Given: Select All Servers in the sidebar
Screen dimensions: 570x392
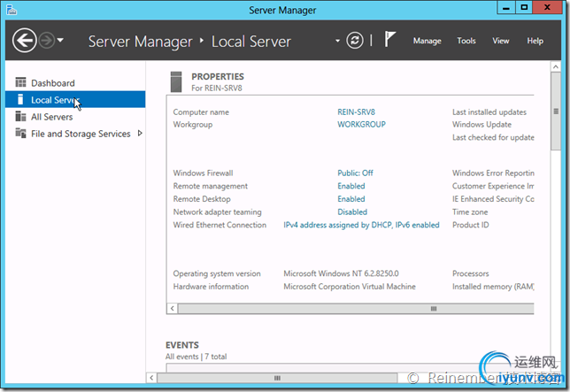Looking at the screenshot, I should (x=75, y=117).
